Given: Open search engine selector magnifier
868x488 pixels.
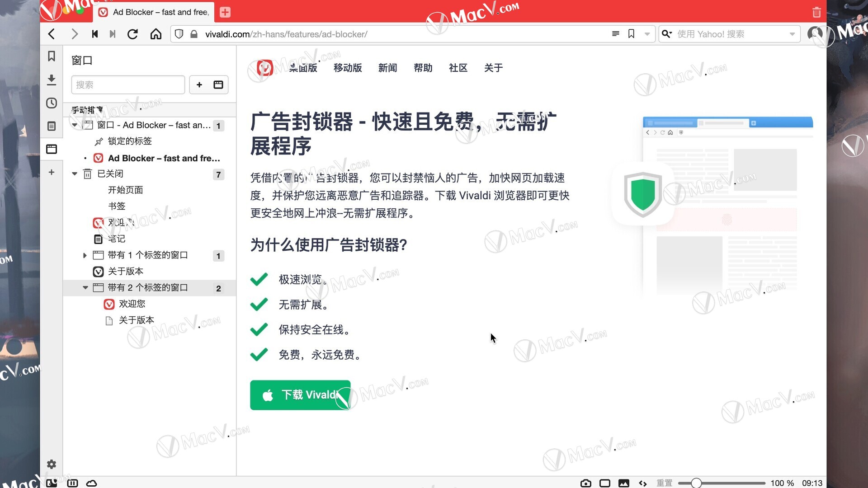Looking at the screenshot, I should (667, 34).
